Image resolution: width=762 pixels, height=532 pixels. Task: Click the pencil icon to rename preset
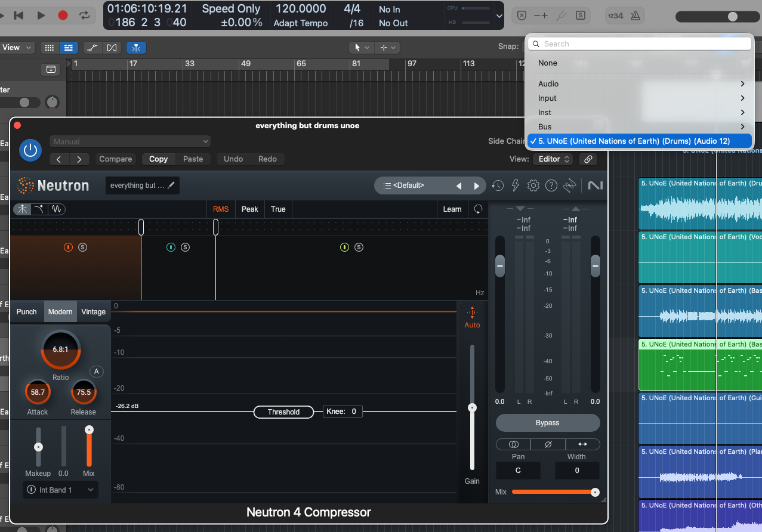[x=171, y=185]
